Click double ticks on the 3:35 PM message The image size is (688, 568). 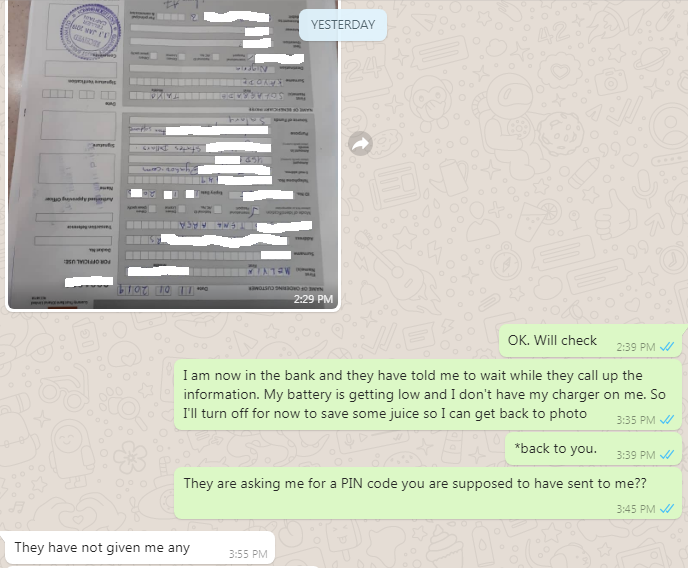667,420
